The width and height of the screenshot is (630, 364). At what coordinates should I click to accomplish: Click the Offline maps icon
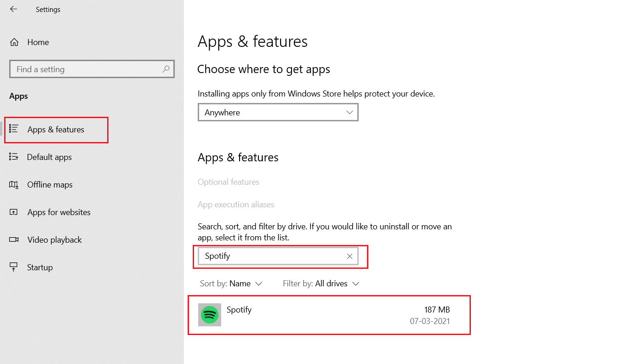coord(14,185)
